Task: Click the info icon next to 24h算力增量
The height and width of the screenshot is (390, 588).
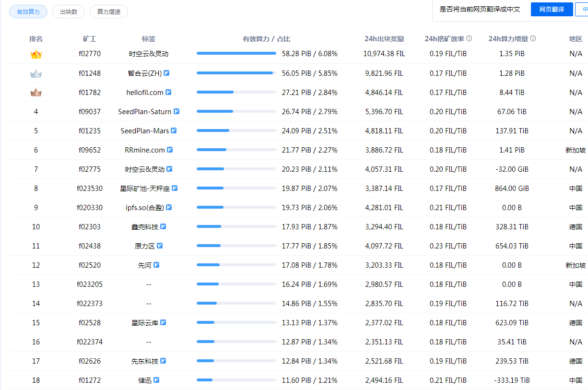Action: point(532,38)
